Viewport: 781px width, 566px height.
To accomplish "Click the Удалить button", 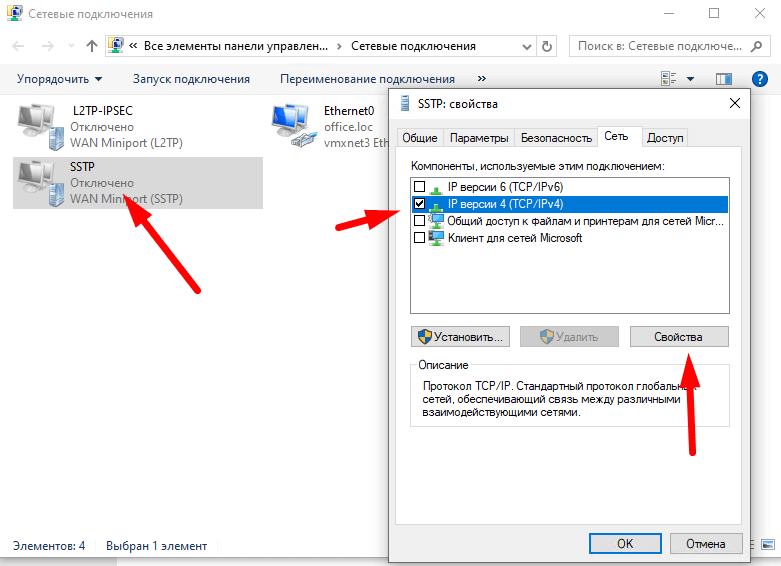I will coord(569,337).
